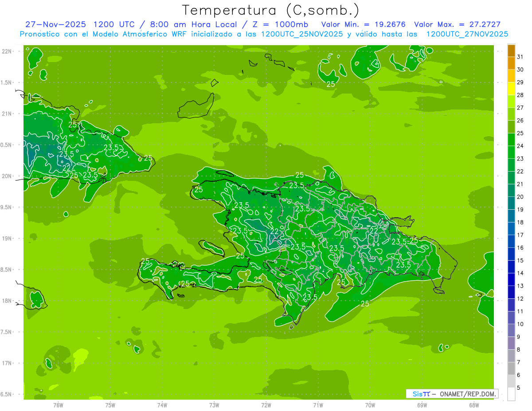Click the "71W" longitude label
Screen dimensions: 532x411
[318, 405]
